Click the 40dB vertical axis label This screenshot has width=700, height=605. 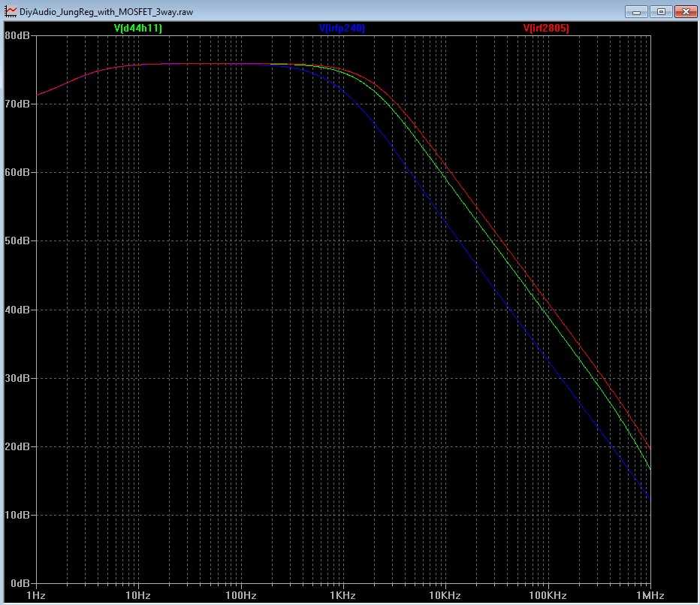pyautogui.click(x=17, y=309)
